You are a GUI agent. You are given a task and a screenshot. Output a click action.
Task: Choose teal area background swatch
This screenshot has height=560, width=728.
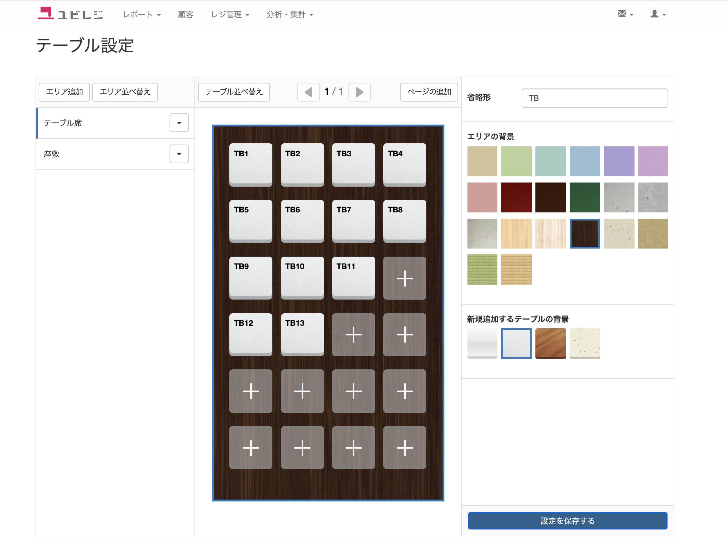[x=550, y=161]
